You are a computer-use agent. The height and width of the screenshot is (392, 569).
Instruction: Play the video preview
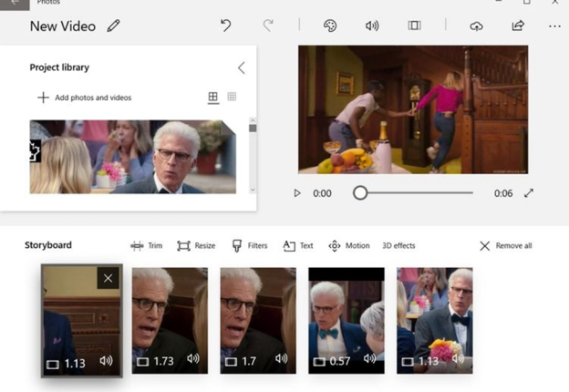click(297, 193)
